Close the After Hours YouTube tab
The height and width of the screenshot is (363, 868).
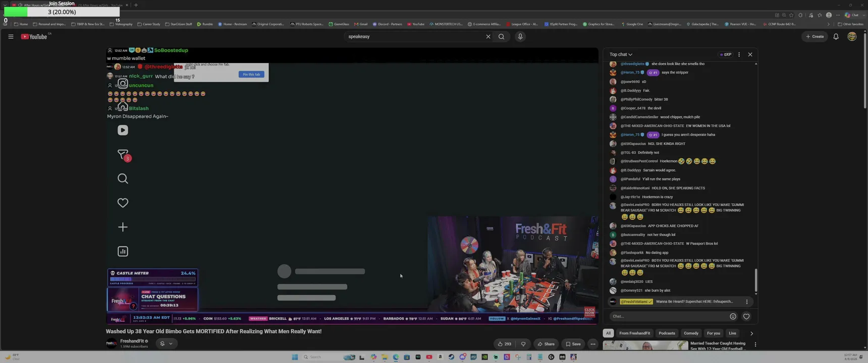click(127, 5)
